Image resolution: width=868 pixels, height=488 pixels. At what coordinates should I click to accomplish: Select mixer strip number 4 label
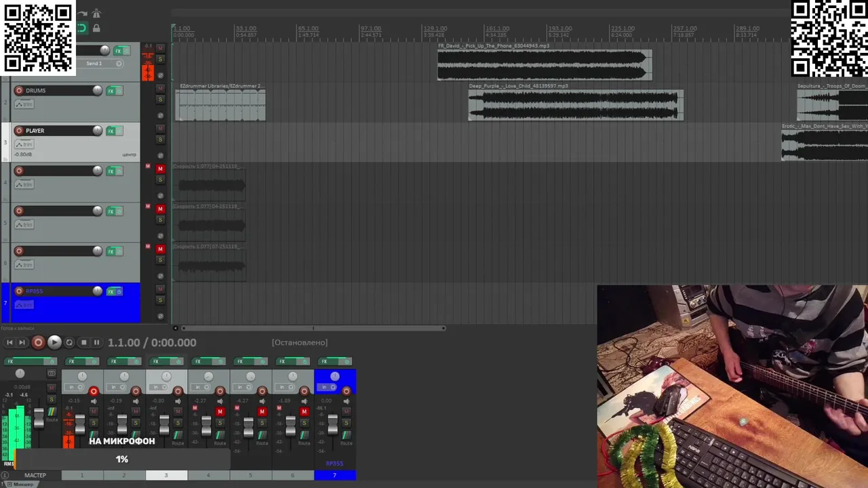click(x=208, y=475)
